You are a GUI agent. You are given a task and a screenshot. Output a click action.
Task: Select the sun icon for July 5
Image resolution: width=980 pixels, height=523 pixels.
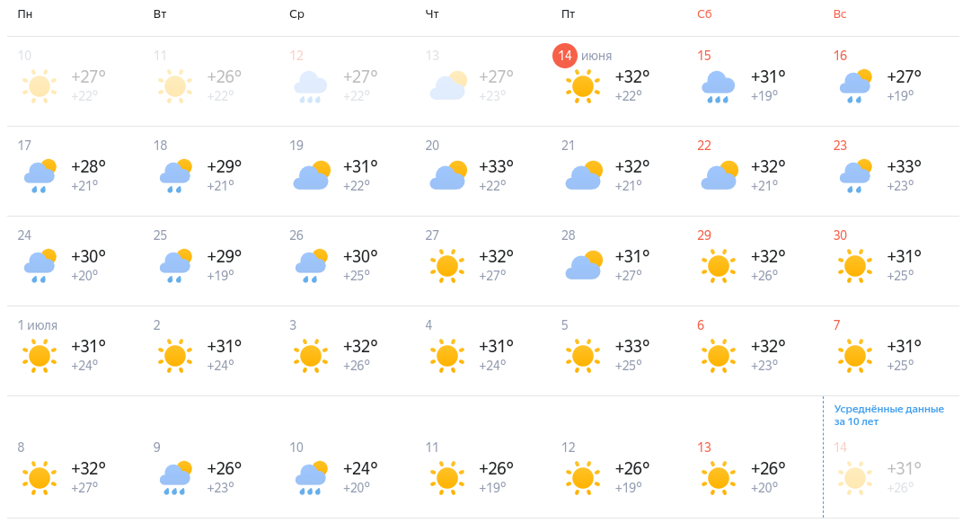click(582, 356)
